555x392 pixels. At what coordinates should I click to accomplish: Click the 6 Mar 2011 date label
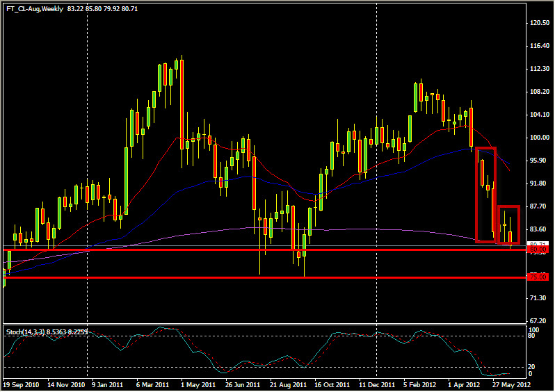(x=152, y=384)
